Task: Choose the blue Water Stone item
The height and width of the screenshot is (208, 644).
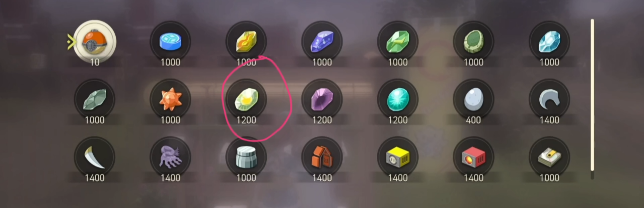Action: tap(170, 42)
